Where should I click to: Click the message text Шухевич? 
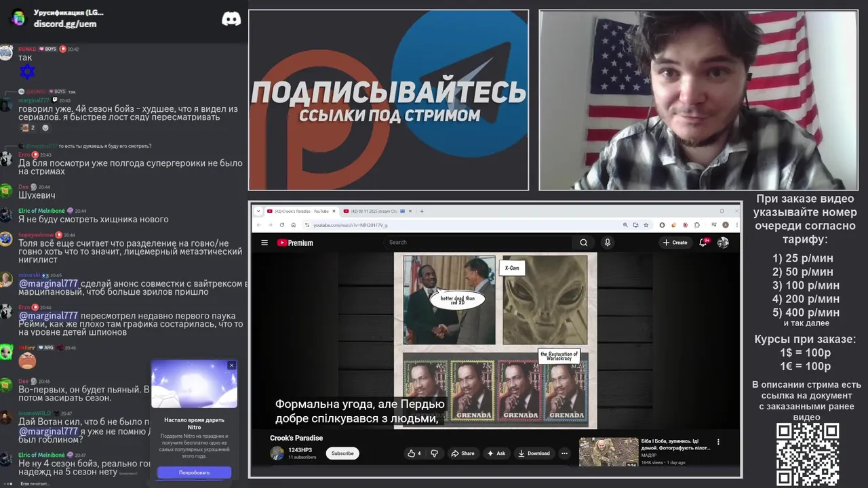37,195
